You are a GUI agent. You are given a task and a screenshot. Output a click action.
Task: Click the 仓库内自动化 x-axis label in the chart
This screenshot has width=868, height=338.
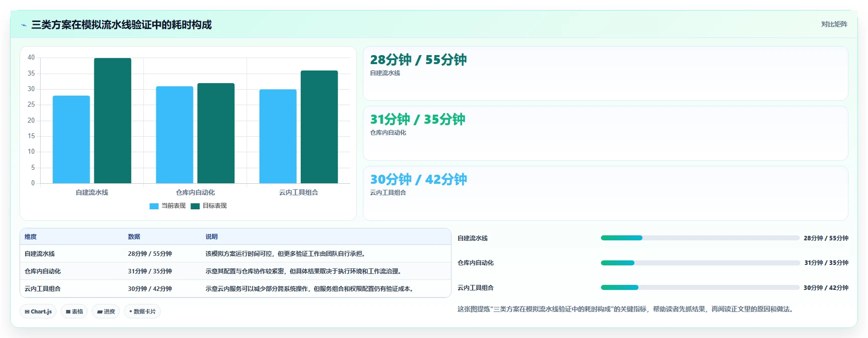point(195,193)
